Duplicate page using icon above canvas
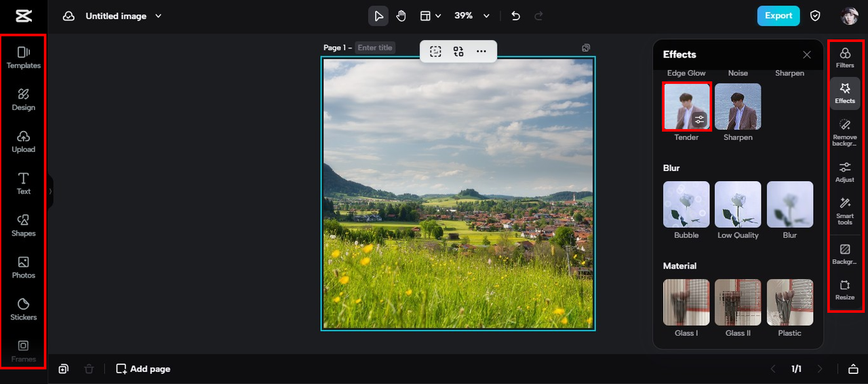 586,47
